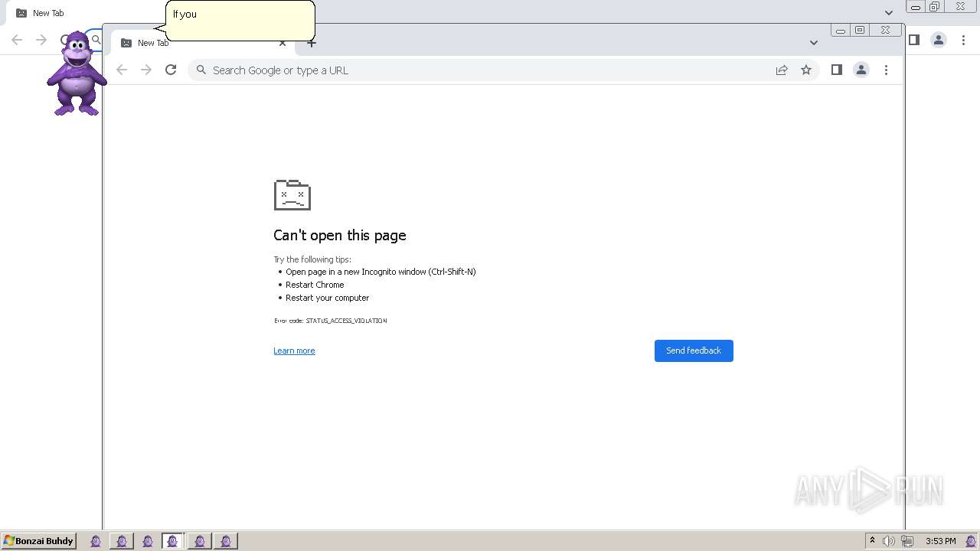
Task: Click Bonzi icon in system tray
Action: (x=971, y=541)
